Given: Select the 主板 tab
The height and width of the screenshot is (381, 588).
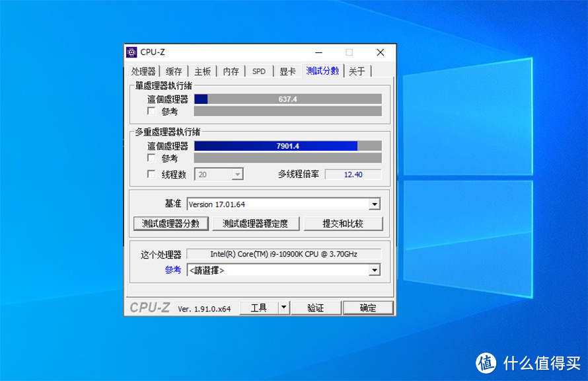Looking at the screenshot, I should coord(203,71).
